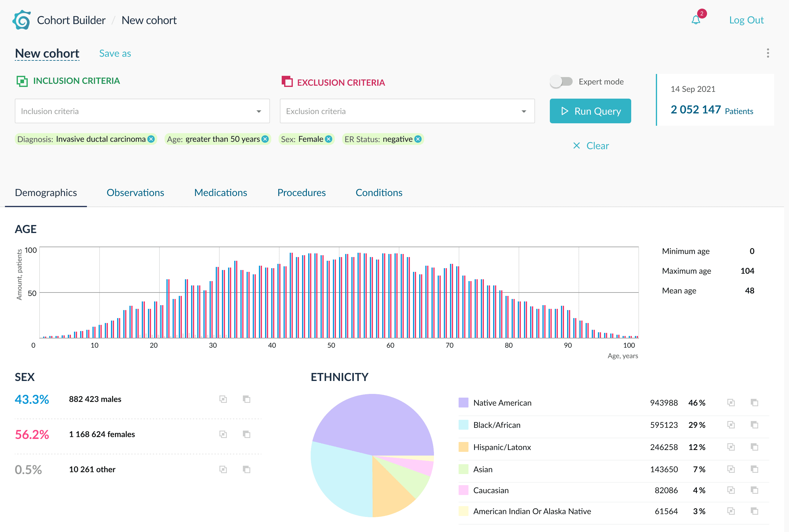Open the three-dot more options menu
The width and height of the screenshot is (789, 532).
(768, 53)
